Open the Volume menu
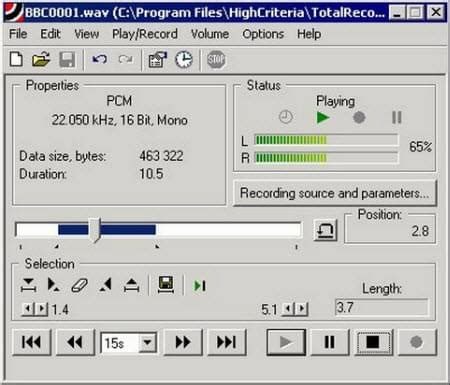This screenshot has width=450, height=385. 210,34
